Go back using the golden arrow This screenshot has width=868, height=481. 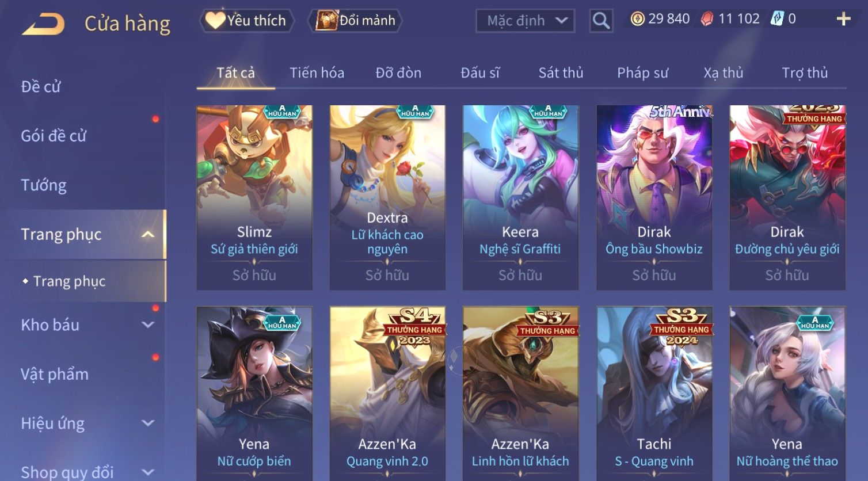point(44,24)
